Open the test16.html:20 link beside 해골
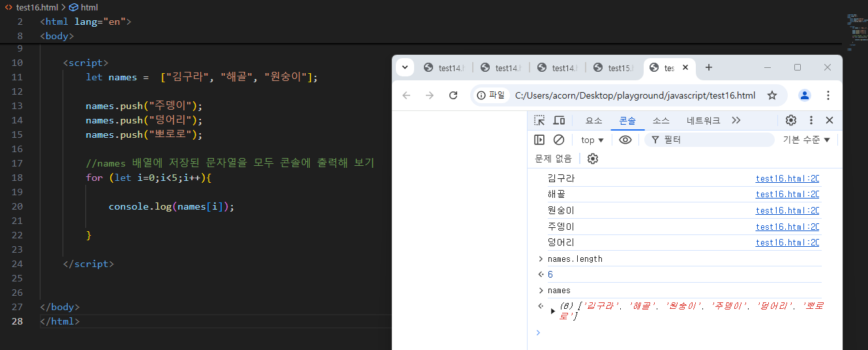868x350 pixels. pyautogui.click(x=787, y=194)
